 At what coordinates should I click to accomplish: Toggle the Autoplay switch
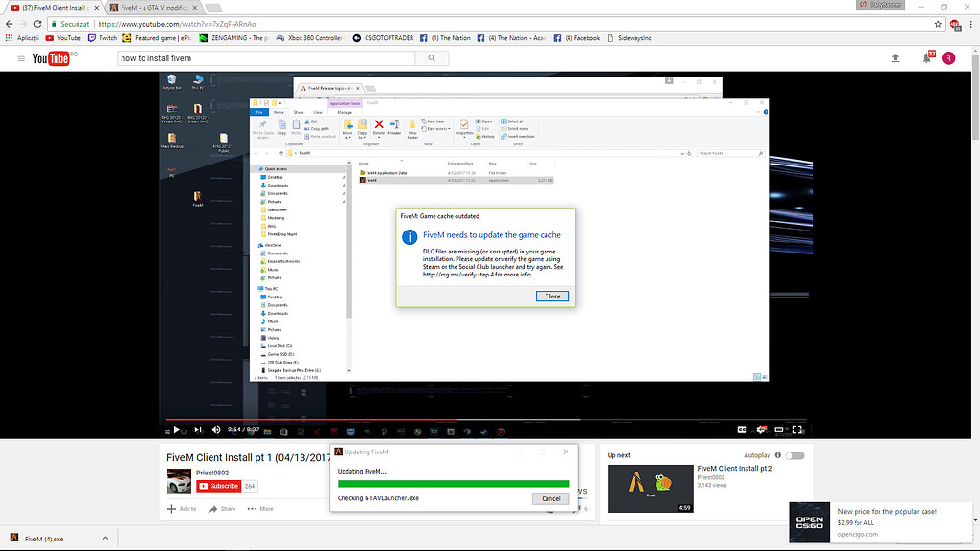[794, 455]
